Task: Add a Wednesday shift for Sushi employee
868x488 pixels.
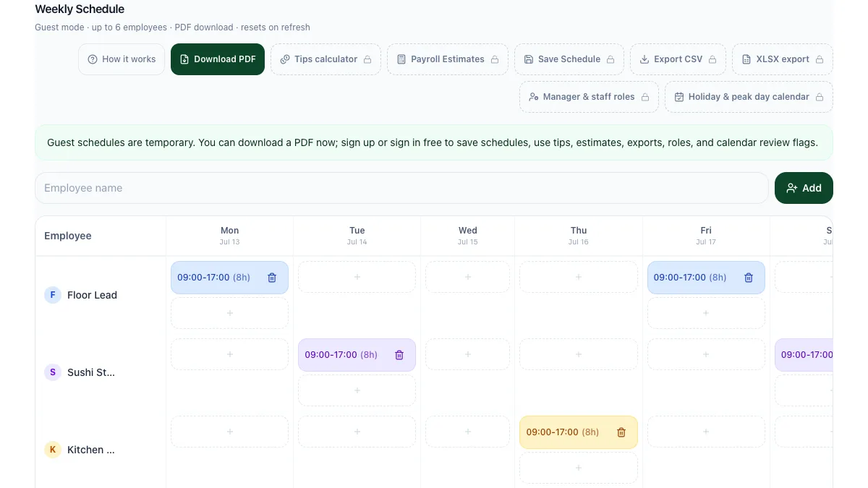Action: pyautogui.click(x=467, y=354)
